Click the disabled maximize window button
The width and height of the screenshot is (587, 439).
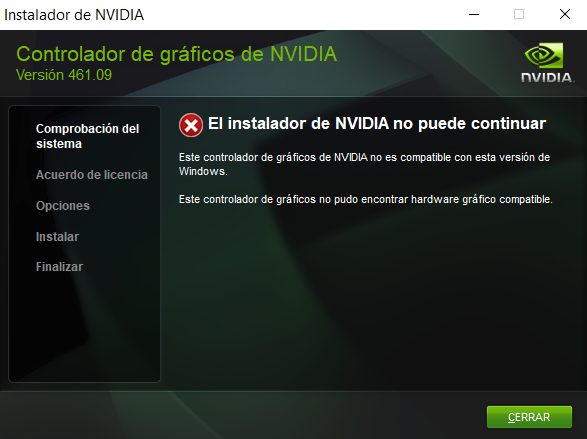click(519, 15)
